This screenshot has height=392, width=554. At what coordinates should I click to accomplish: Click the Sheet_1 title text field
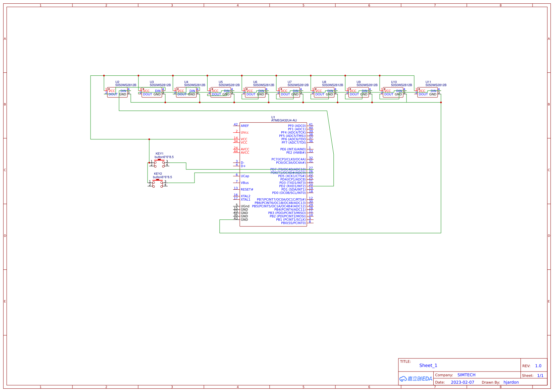[x=428, y=366]
